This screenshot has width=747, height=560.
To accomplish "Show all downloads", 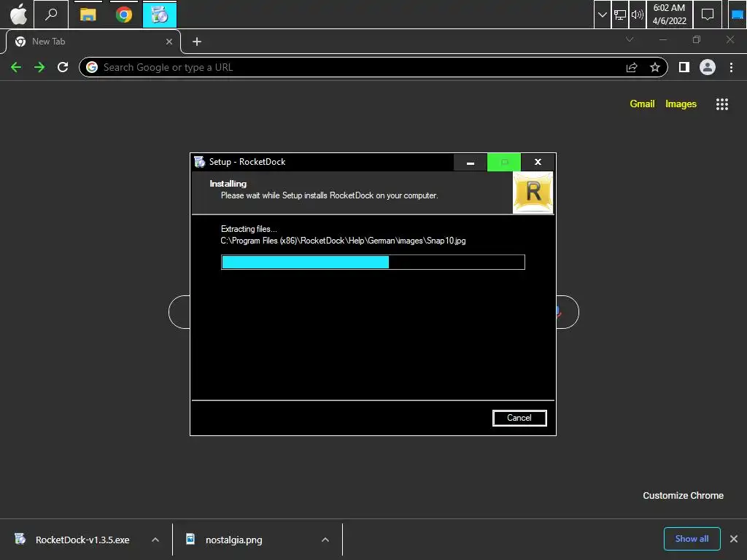I will pyautogui.click(x=692, y=539).
